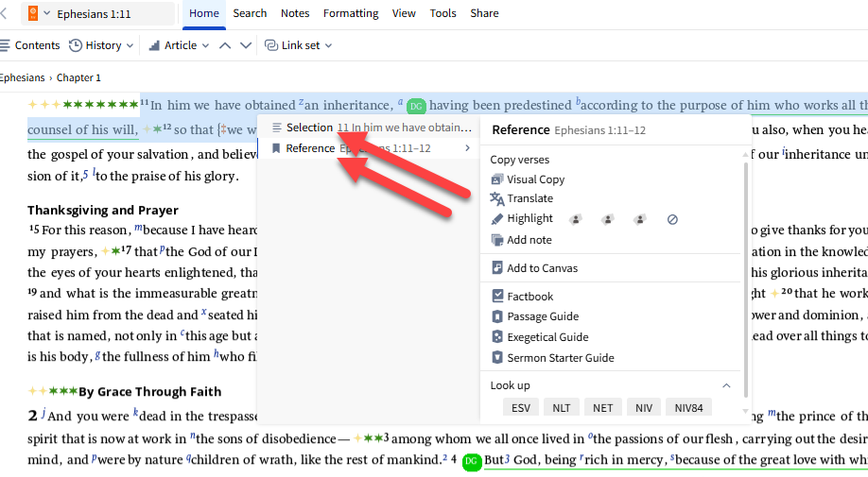Image resolution: width=868 pixels, height=477 pixels.
Task: Click the Thanksgiving and Prayer heading
Action: [x=103, y=210]
